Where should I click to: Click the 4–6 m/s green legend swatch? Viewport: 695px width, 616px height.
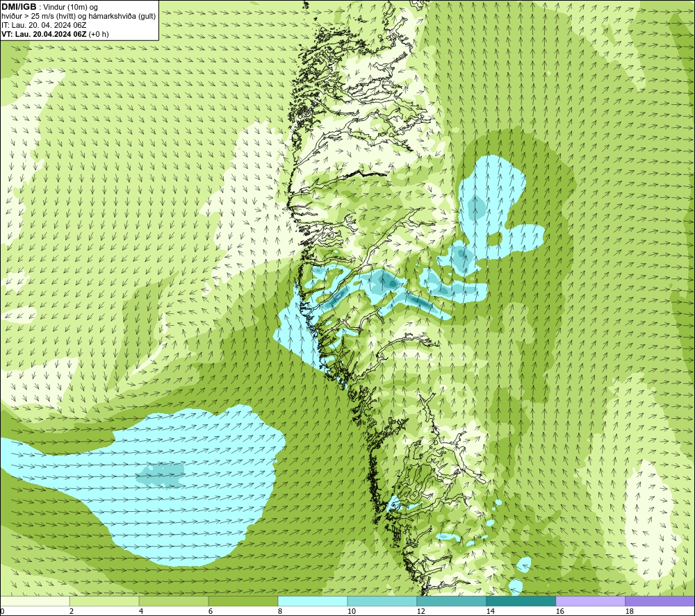174,601
